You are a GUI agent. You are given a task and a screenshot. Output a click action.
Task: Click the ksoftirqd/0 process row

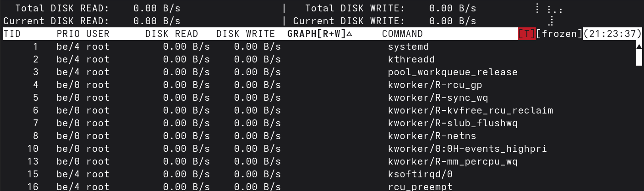420,174
